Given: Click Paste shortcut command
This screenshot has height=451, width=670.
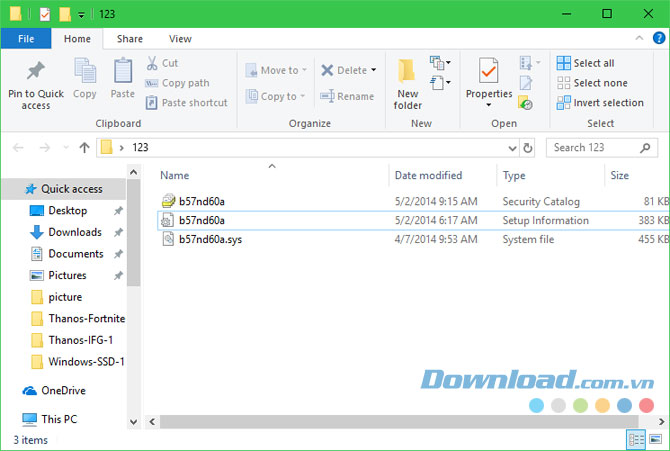Looking at the screenshot, I should pyautogui.click(x=186, y=103).
